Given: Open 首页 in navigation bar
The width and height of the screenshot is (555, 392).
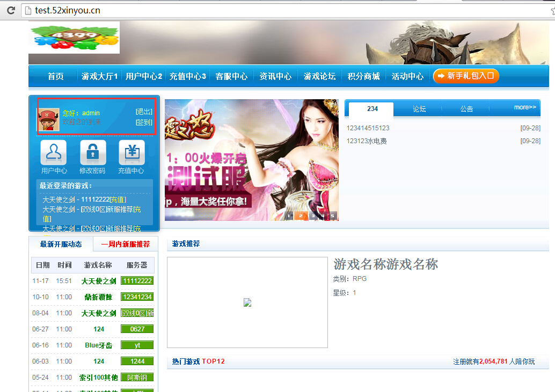Looking at the screenshot, I should coord(56,76).
